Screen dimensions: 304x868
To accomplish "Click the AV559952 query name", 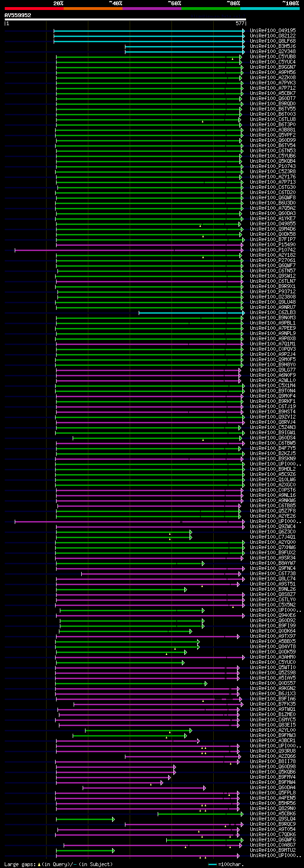I will pos(18,15).
